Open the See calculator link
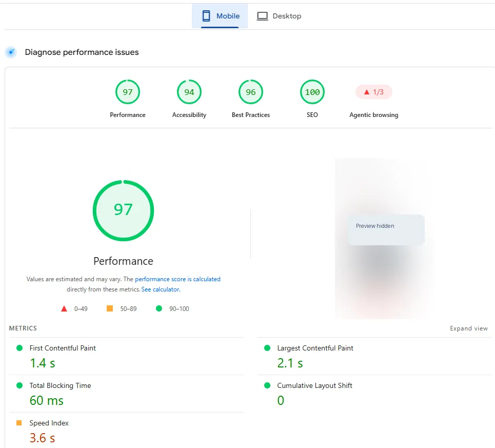Viewport: 495px width, 448px height. coord(161,289)
